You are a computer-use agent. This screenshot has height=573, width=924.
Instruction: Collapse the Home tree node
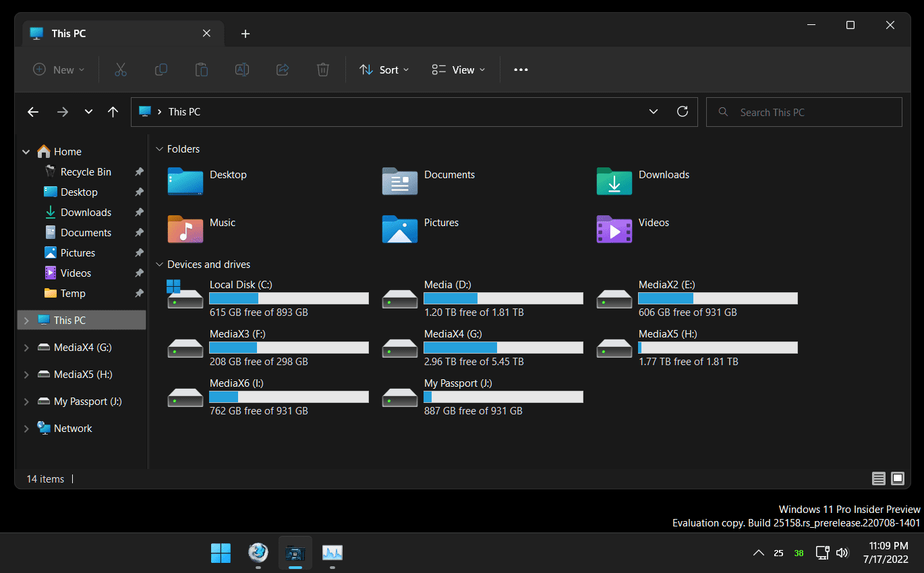click(26, 152)
